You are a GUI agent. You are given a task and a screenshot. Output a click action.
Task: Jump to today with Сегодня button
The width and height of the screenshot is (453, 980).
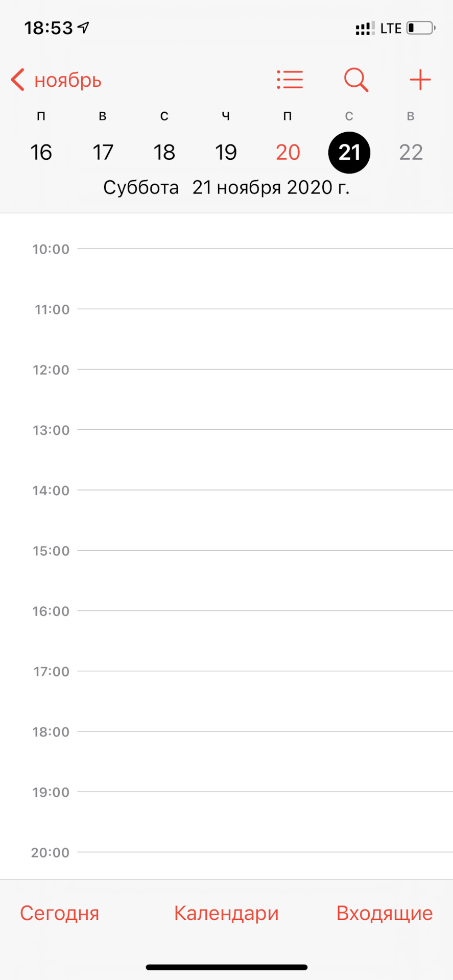point(60,913)
